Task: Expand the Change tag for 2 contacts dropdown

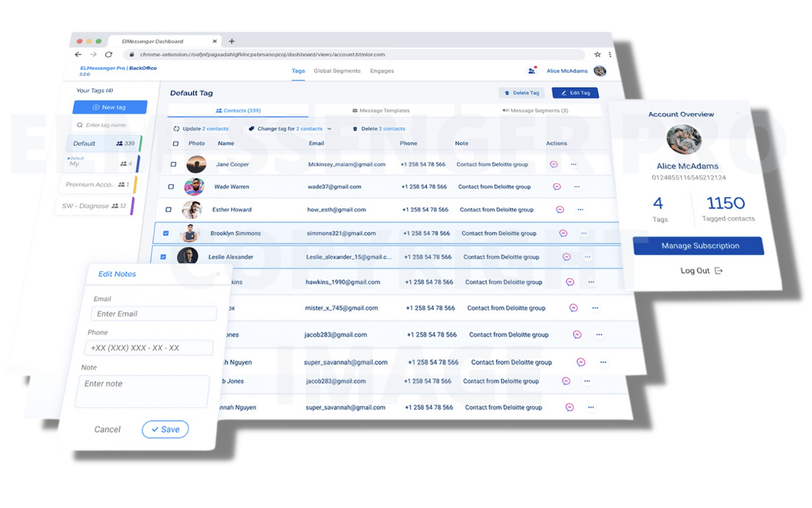Action: click(x=331, y=128)
